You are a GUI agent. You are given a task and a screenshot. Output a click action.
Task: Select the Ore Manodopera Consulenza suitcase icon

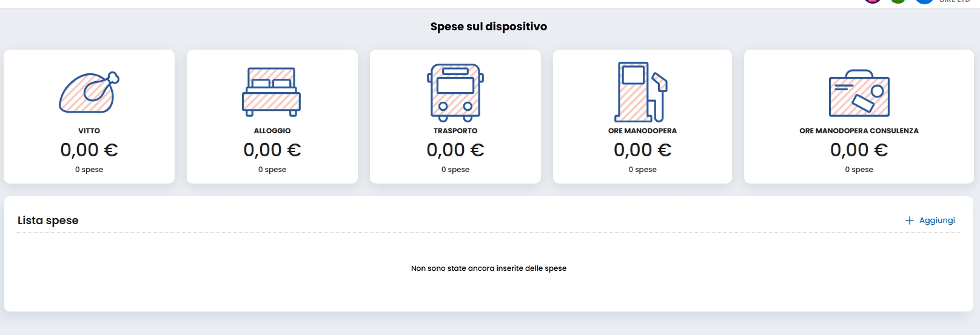(x=859, y=94)
